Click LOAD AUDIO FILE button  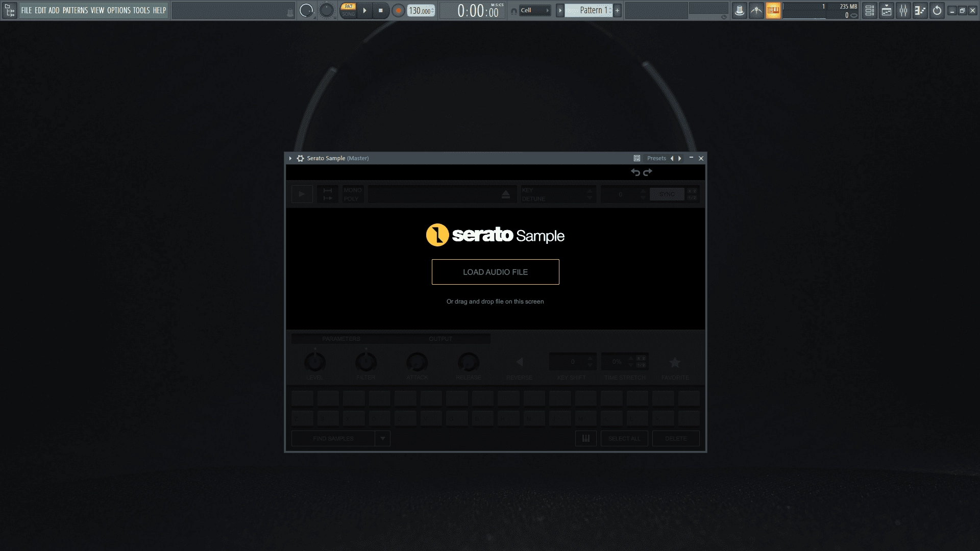click(x=495, y=272)
